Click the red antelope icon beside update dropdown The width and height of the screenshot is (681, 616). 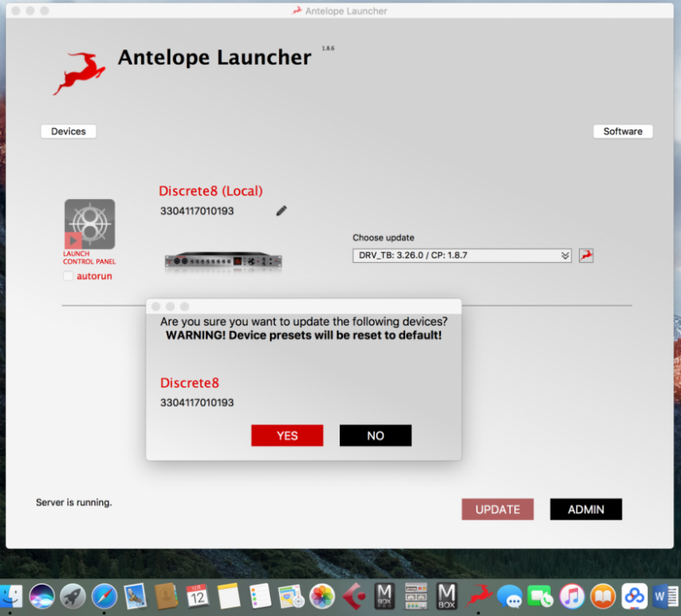pos(586,255)
